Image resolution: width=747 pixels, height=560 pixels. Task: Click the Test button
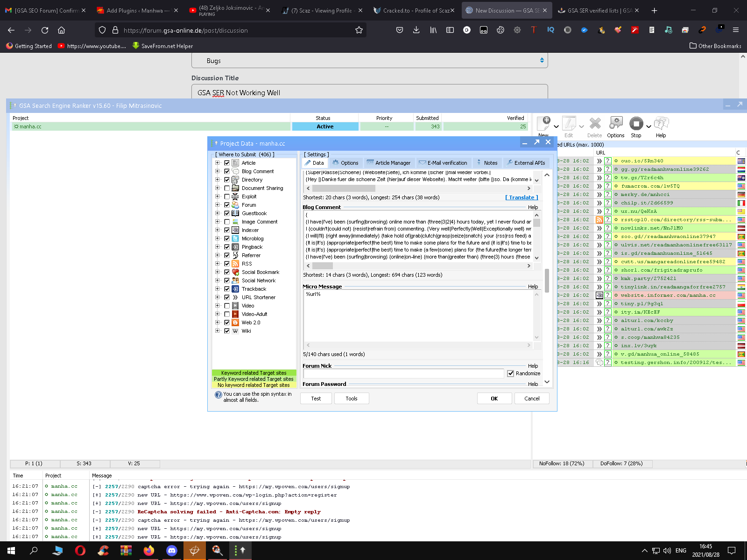coord(316,399)
